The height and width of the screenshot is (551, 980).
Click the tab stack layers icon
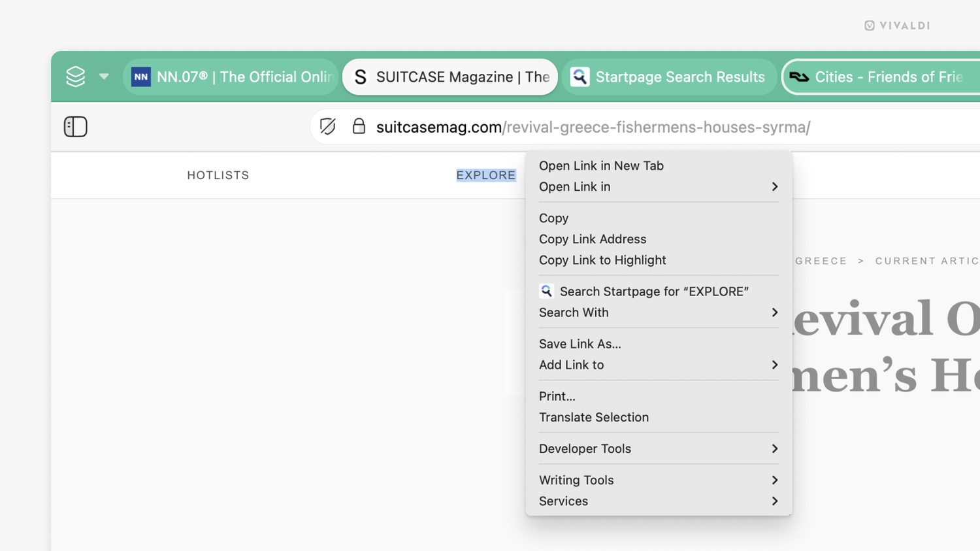[76, 76]
